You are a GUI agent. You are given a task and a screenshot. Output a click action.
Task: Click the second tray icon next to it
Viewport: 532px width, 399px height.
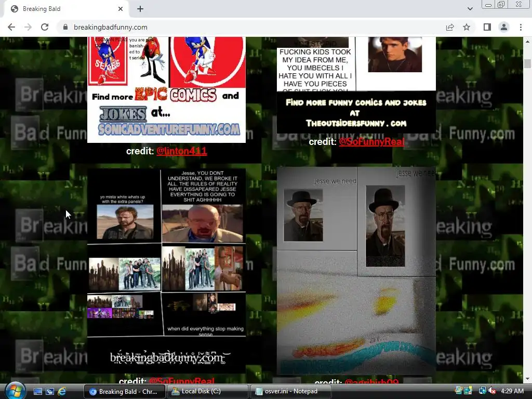pyautogui.click(x=468, y=391)
